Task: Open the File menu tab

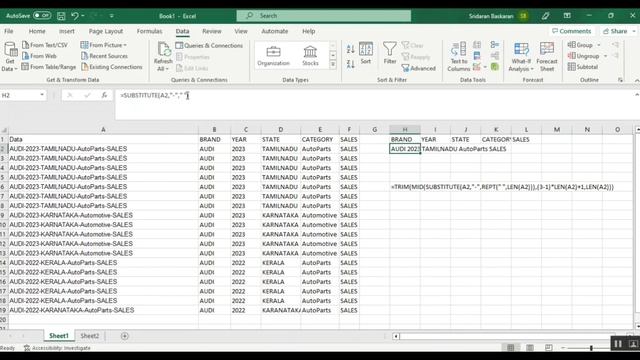Action: [x=9, y=31]
